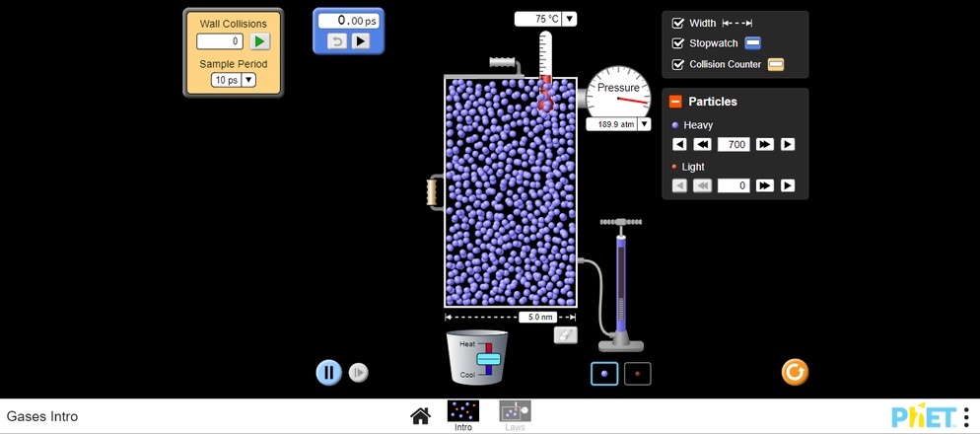Screen dimensions: 980x434
Task: Increase Light particles by many (double right)
Action: click(765, 185)
